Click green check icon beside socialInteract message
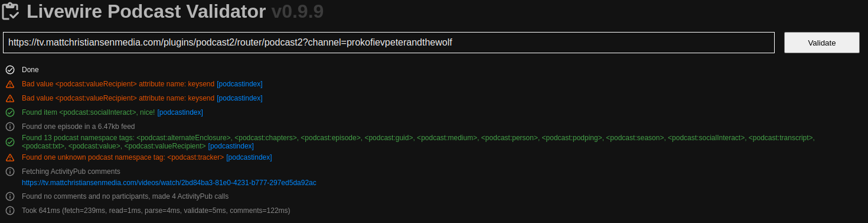868x223 pixels. click(10, 112)
